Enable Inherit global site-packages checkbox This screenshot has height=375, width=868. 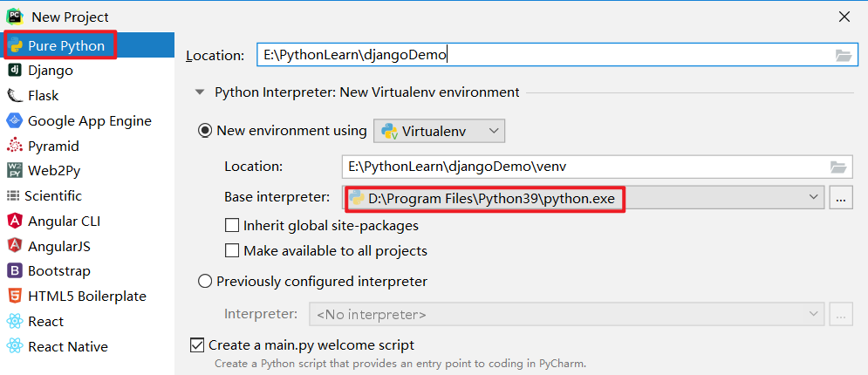[232, 225]
